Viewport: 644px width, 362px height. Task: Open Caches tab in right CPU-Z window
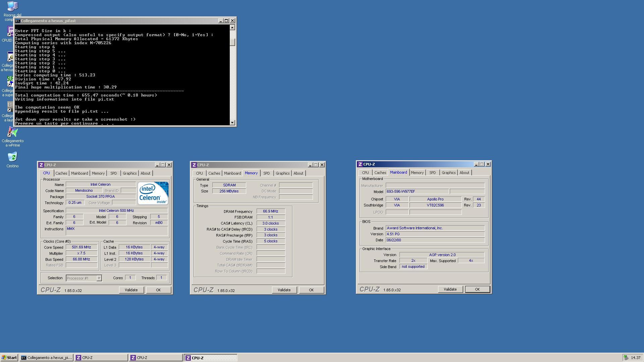coord(380,173)
